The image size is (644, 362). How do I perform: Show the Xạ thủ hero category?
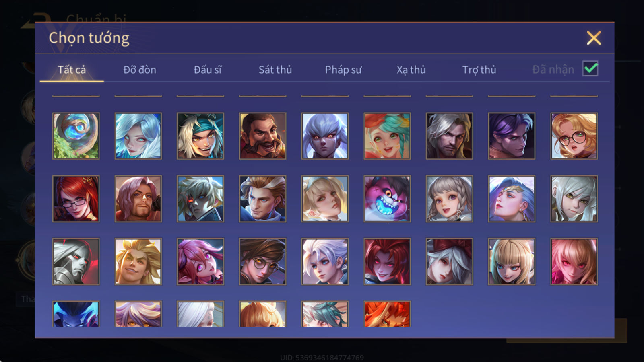(x=411, y=70)
